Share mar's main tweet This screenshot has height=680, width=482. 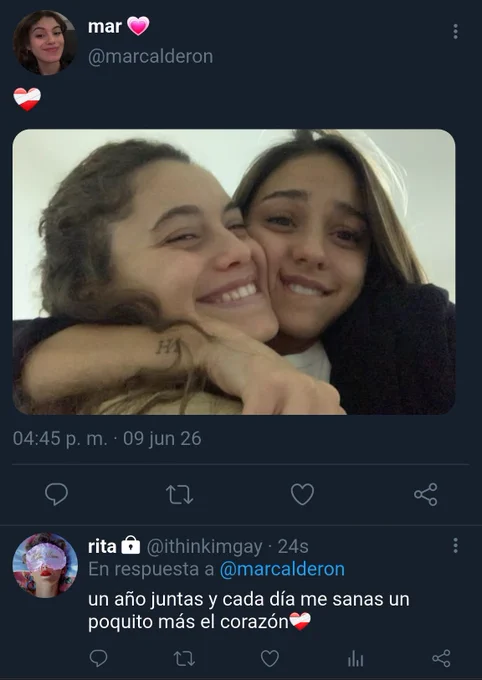pyautogui.click(x=426, y=494)
